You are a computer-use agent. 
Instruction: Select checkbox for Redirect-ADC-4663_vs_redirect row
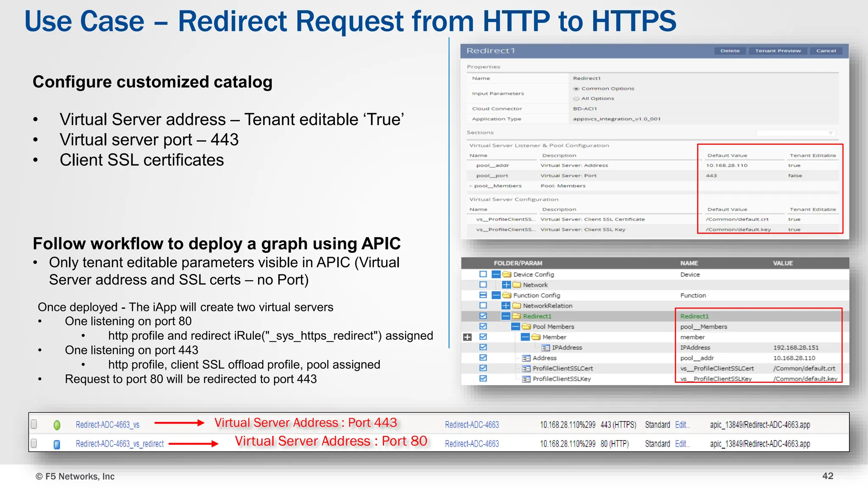[34, 443]
